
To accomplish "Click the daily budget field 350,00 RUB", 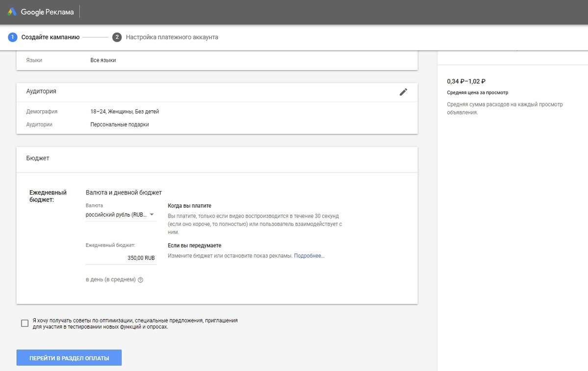I will point(121,258).
